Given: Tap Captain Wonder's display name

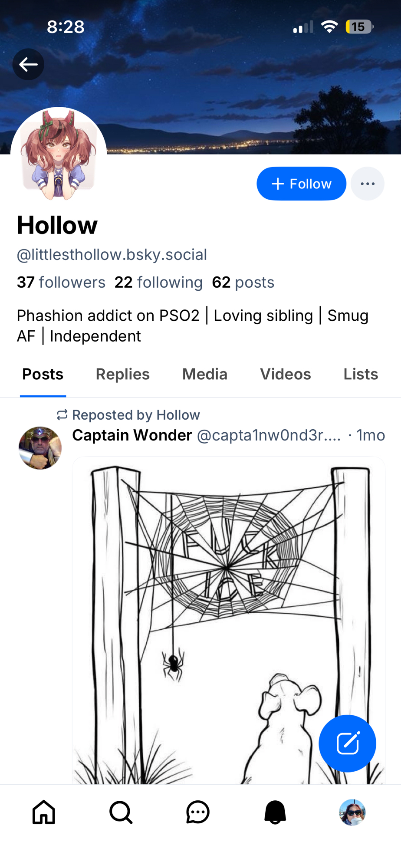Looking at the screenshot, I should coord(132,435).
